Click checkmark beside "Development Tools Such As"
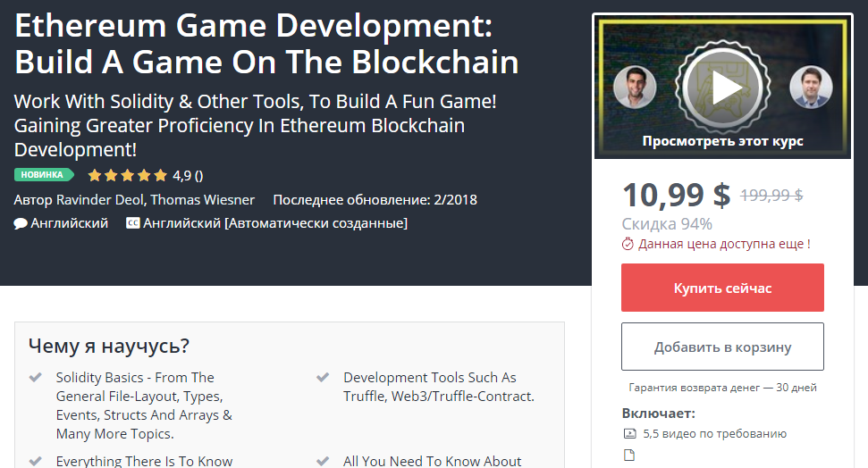The height and width of the screenshot is (468, 868). coord(323,378)
